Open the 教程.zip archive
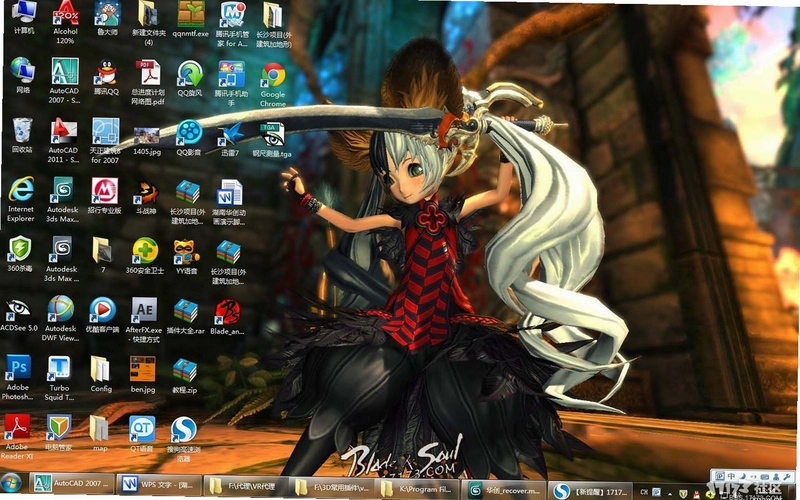The image size is (800, 500). [185, 376]
